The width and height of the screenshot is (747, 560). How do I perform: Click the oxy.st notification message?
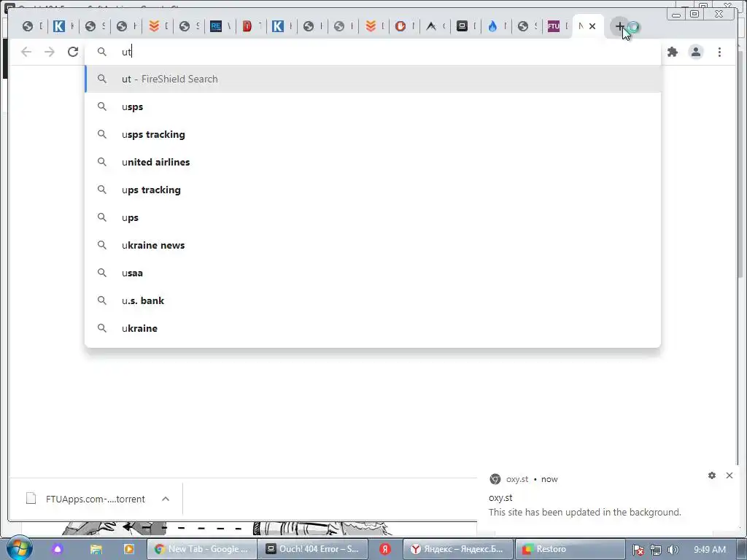[x=584, y=512]
